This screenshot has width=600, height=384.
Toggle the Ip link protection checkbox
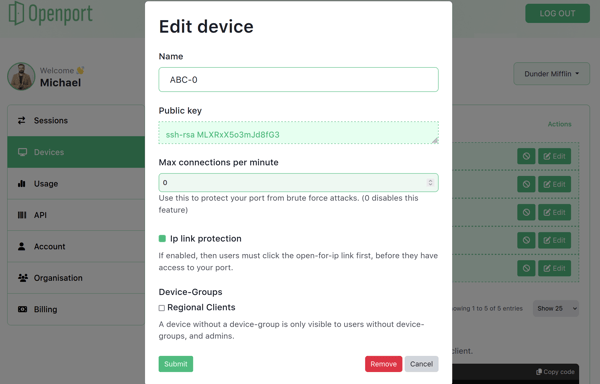point(162,239)
